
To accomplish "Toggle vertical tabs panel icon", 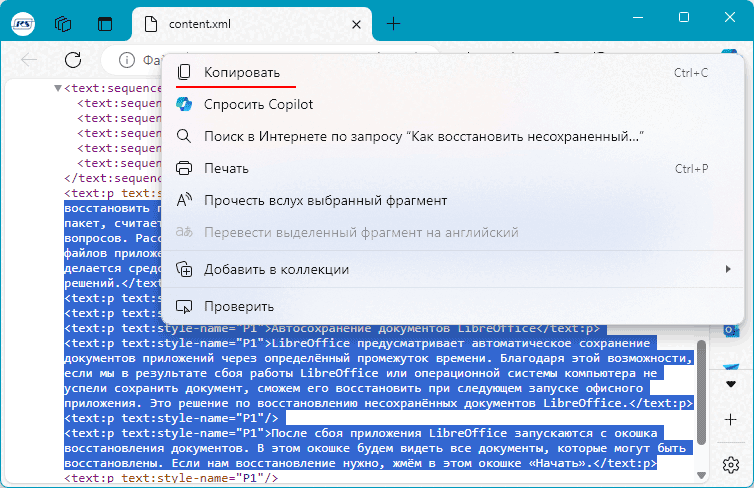I will click(105, 24).
